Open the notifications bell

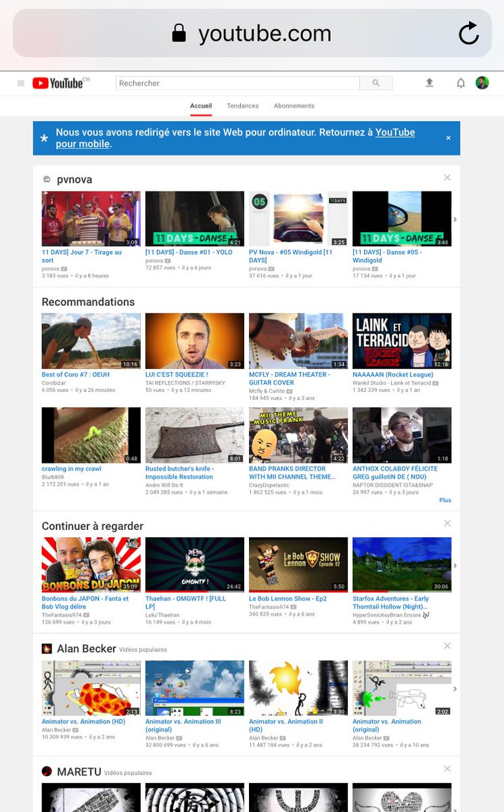click(461, 83)
